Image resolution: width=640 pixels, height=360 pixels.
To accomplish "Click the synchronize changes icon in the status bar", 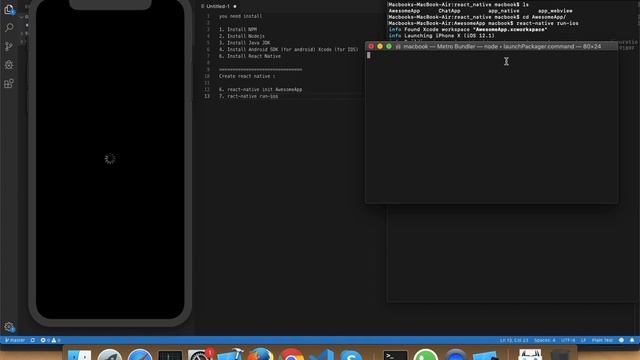I will tap(33, 340).
